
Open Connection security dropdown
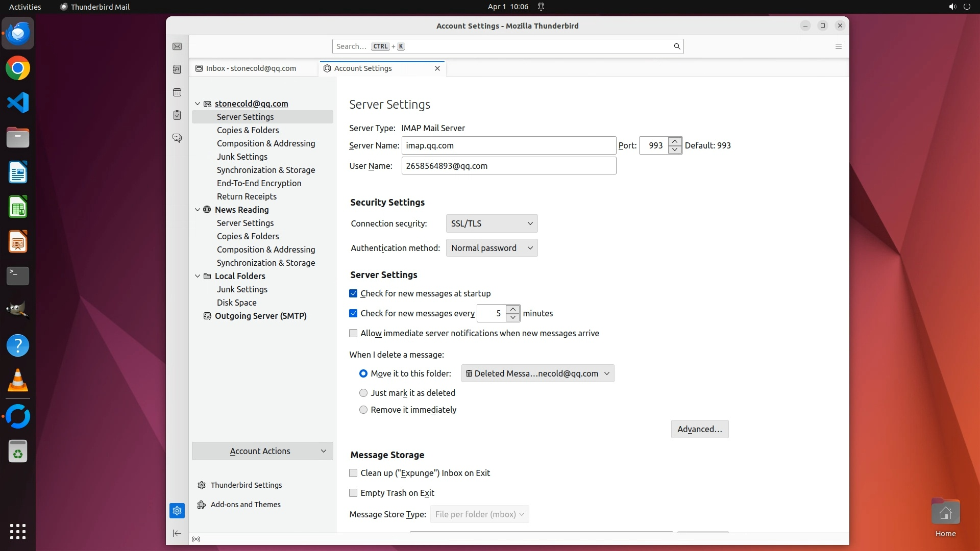(x=492, y=223)
